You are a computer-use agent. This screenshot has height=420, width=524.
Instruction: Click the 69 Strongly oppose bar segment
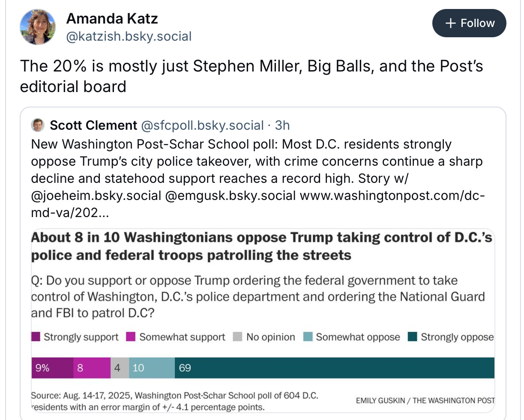[334, 368]
